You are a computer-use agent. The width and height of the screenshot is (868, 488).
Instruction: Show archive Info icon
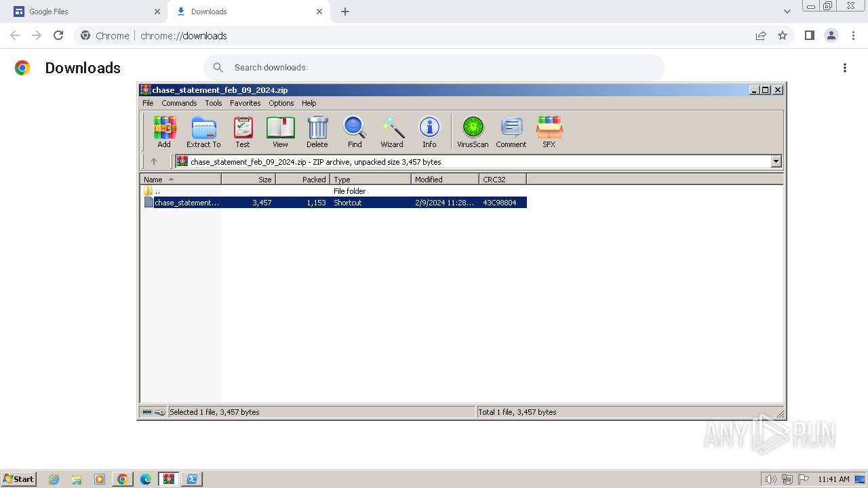point(429,132)
